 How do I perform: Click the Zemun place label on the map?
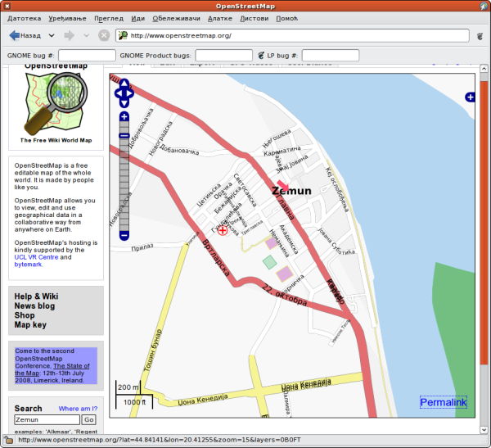(x=291, y=191)
